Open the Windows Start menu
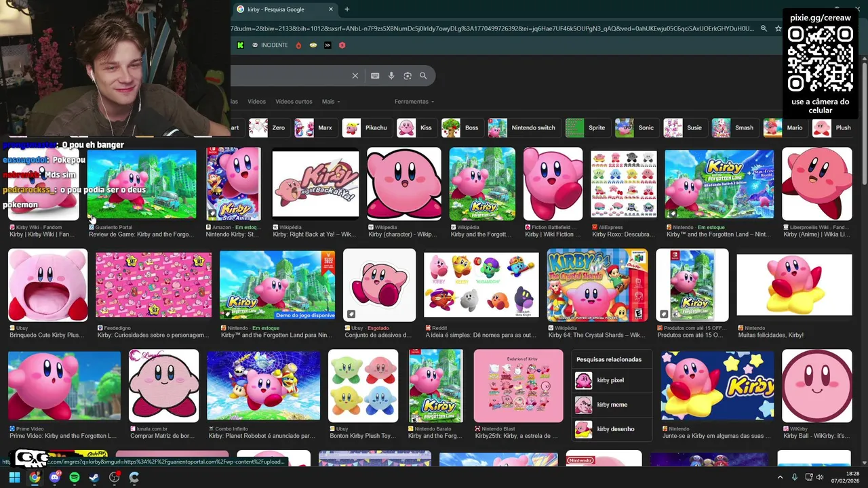This screenshot has width=868, height=488. coord(14,477)
